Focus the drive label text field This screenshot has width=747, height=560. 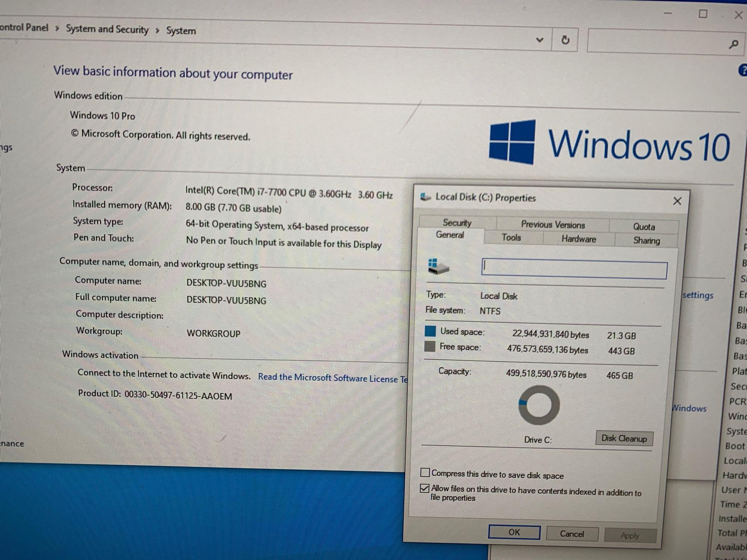[574, 269]
